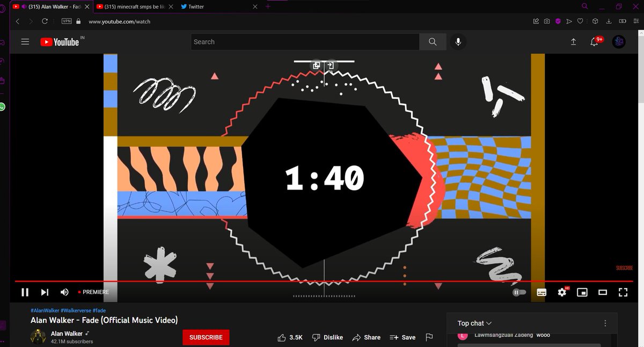Viewport: 644px width, 347px height.
Task: Close the Alan Walker tab
Action: click(86, 6)
